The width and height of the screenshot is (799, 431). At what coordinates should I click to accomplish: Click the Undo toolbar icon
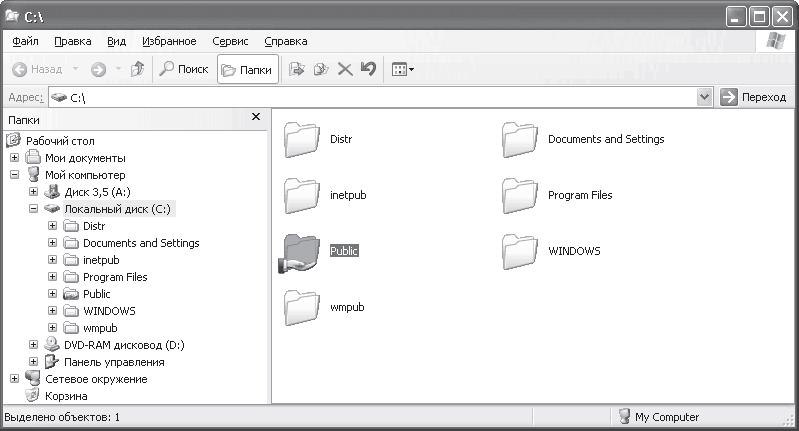[368, 68]
